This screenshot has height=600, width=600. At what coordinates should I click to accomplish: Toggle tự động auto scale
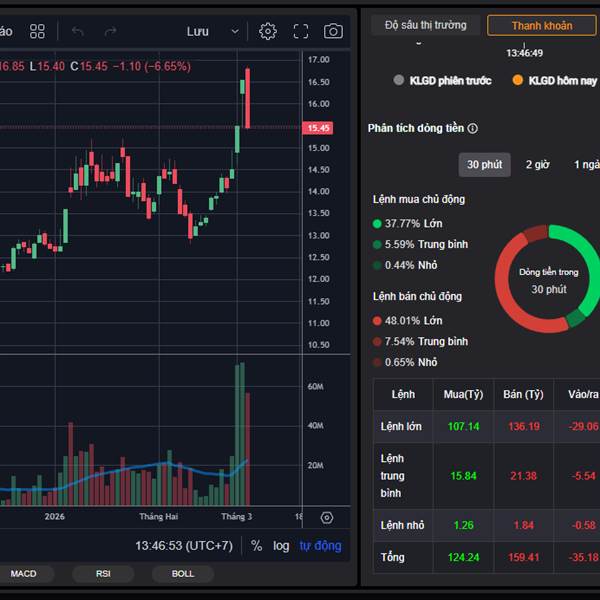(x=320, y=546)
